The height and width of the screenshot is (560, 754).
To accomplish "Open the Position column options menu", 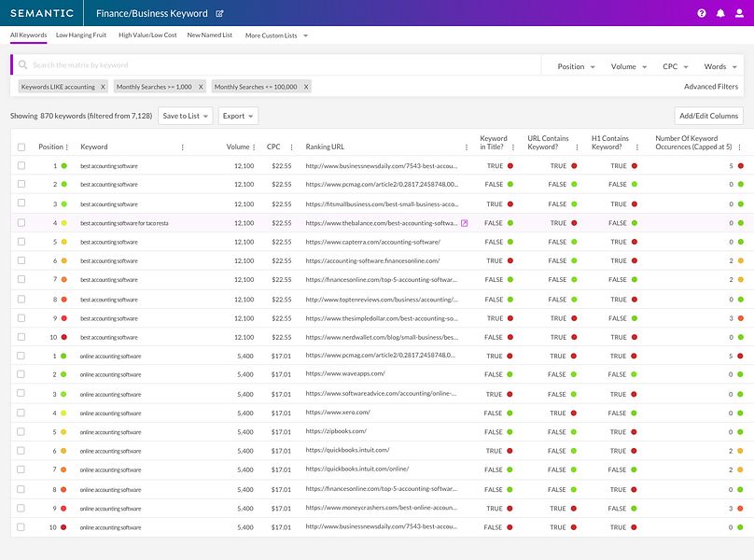I will point(67,147).
